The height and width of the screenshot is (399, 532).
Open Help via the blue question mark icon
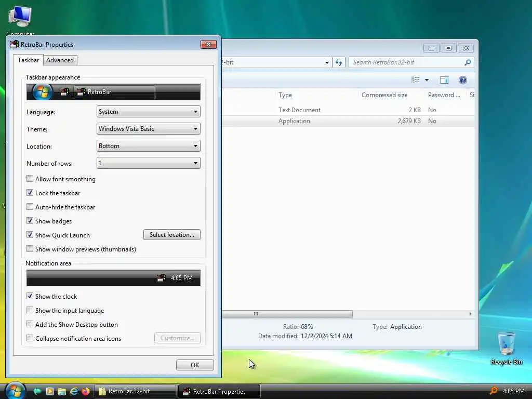[x=462, y=79]
